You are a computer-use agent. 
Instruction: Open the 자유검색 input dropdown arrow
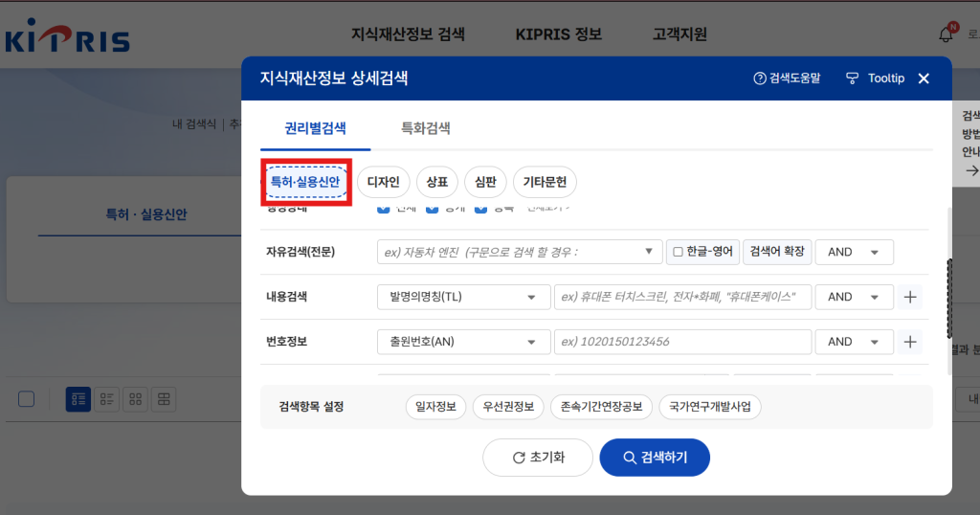(649, 251)
